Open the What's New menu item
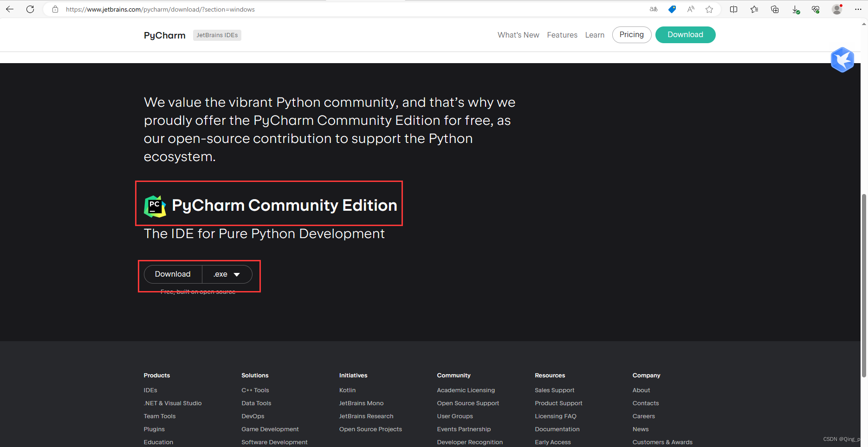The height and width of the screenshot is (447, 868). [x=518, y=35]
